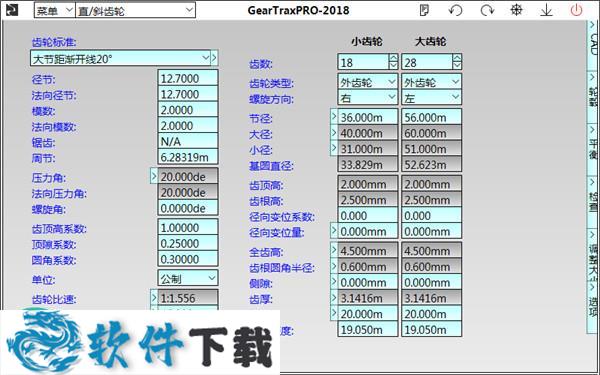Image resolution: width=600 pixels, height=375 pixels.
Task: Click the large gear 19.050m field
Action: 432,329
